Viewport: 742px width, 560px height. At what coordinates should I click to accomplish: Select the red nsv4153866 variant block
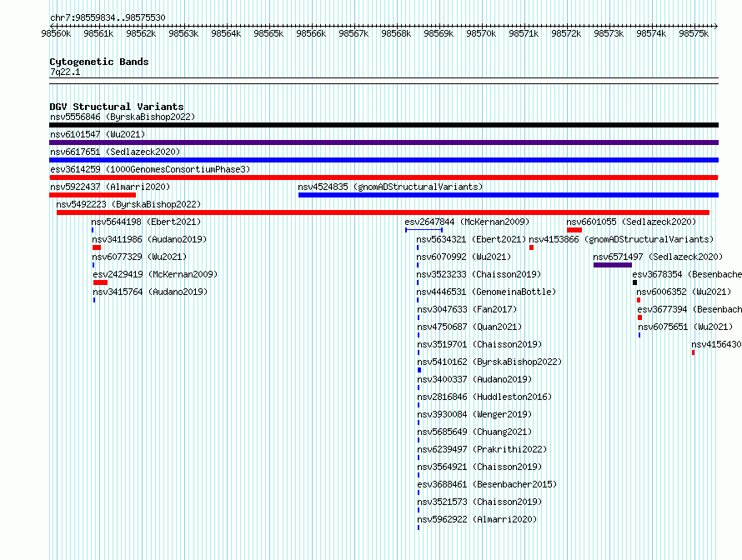point(531,247)
